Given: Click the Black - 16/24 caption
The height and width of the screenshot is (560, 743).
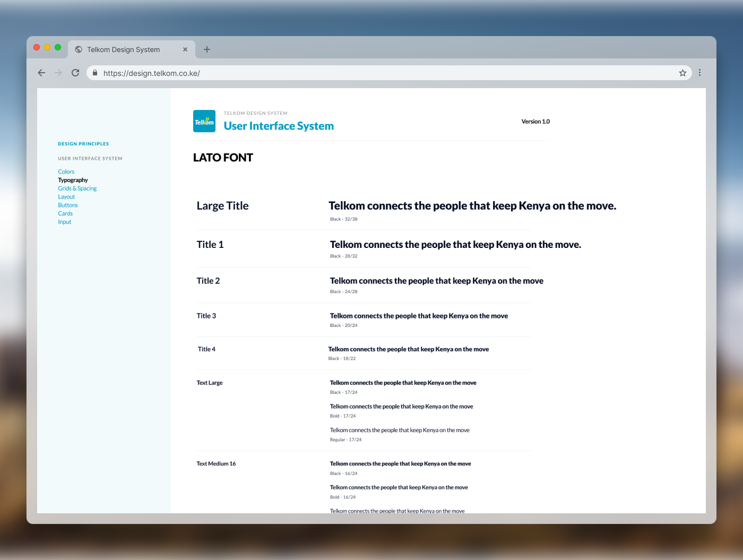Looking at the screenshot, I should point(344,474).
